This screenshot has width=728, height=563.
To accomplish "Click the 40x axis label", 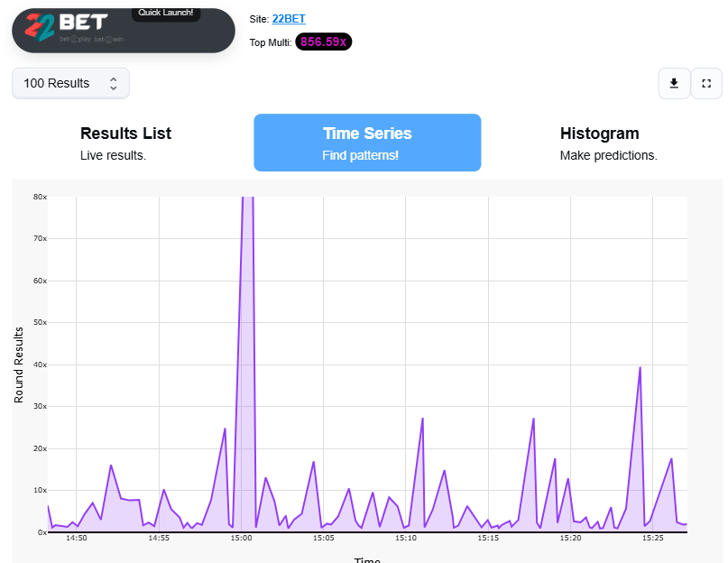I will [x=40, y=365].
